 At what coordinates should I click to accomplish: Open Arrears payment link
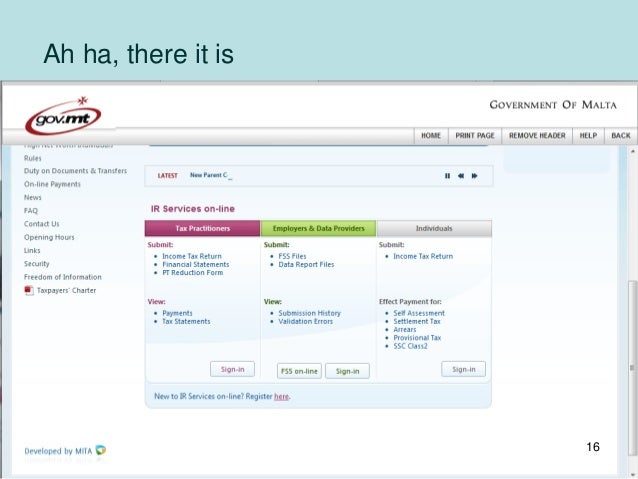(x=404, y=329)
